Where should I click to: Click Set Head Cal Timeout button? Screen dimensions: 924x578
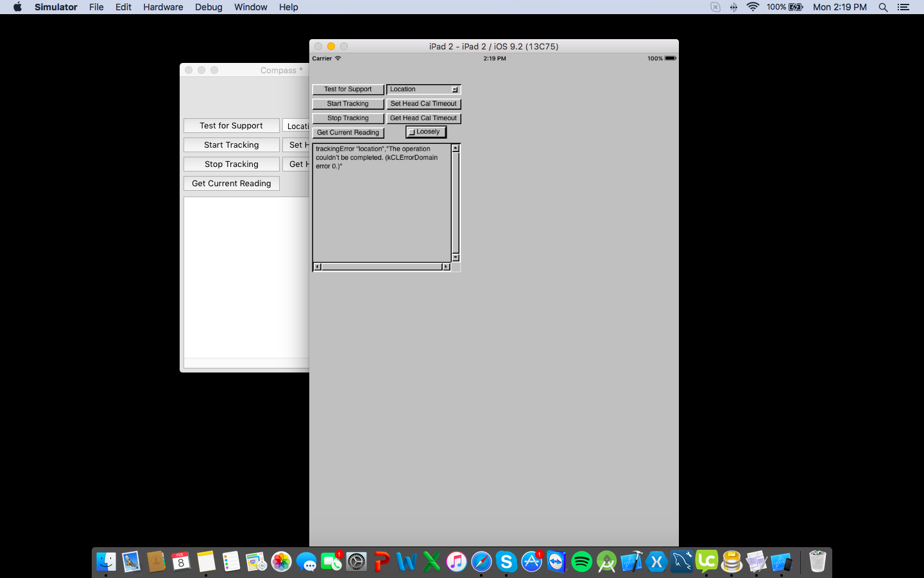tap(424, 104)
